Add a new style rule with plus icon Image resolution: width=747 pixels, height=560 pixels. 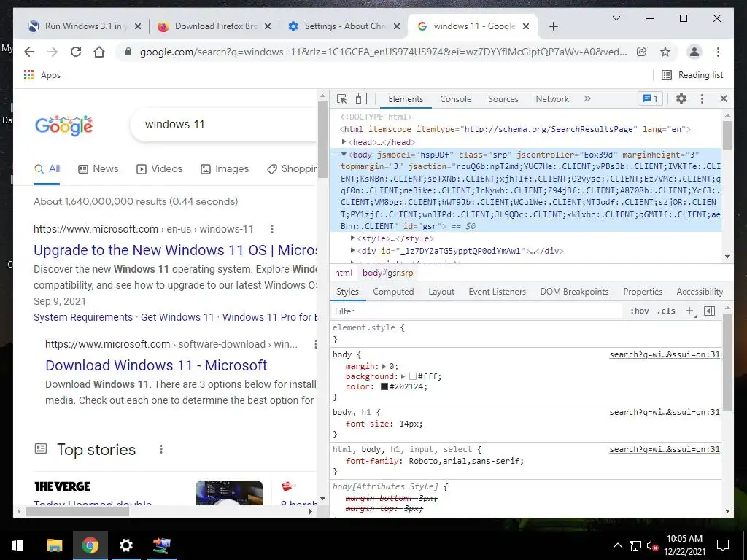click(690, 311)
